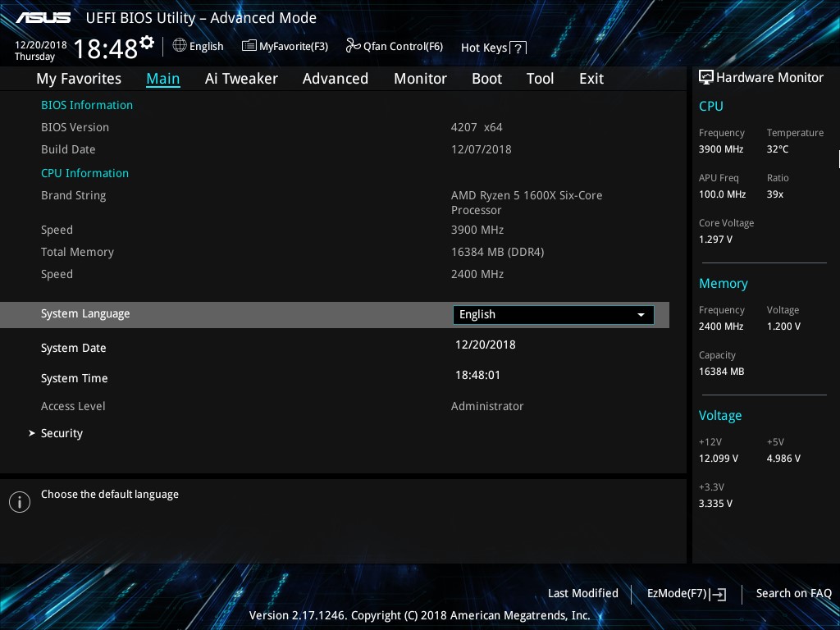Image resolution: width=840 pixels, height=630 pixels.
Task: Click the gear icon next to clock
Action: [146, 43]
